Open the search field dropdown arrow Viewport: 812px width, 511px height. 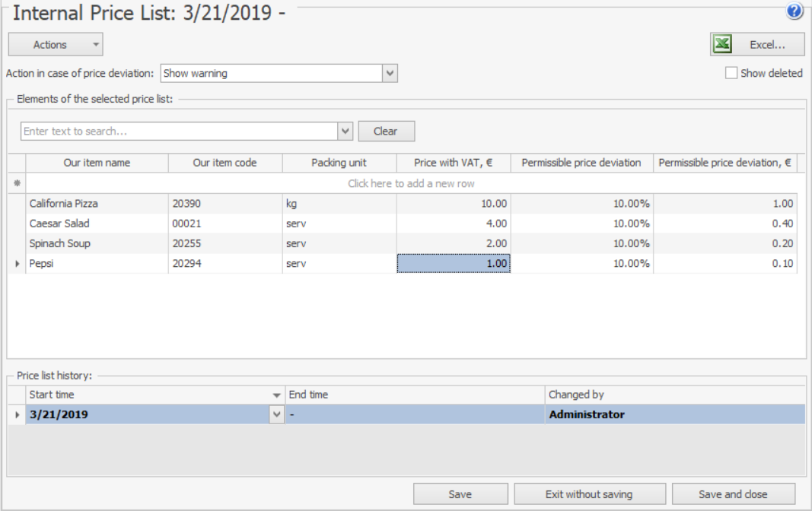pos(345,132)
